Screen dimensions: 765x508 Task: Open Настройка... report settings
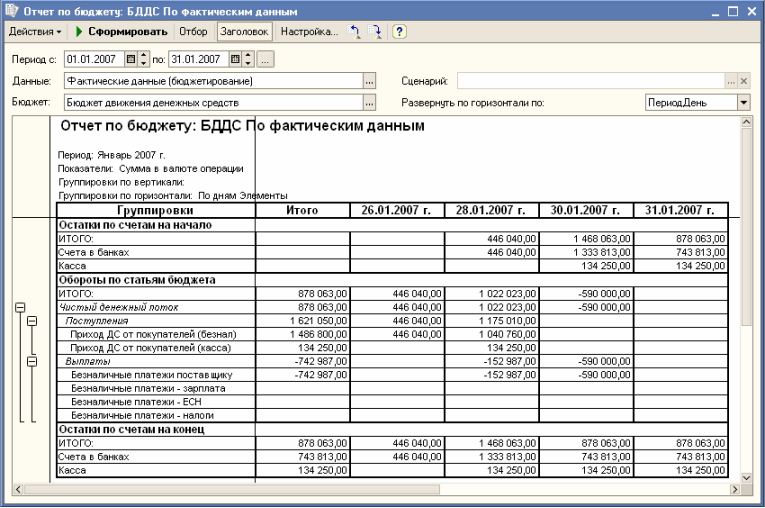pyautogui.click(x=309, y=32)
